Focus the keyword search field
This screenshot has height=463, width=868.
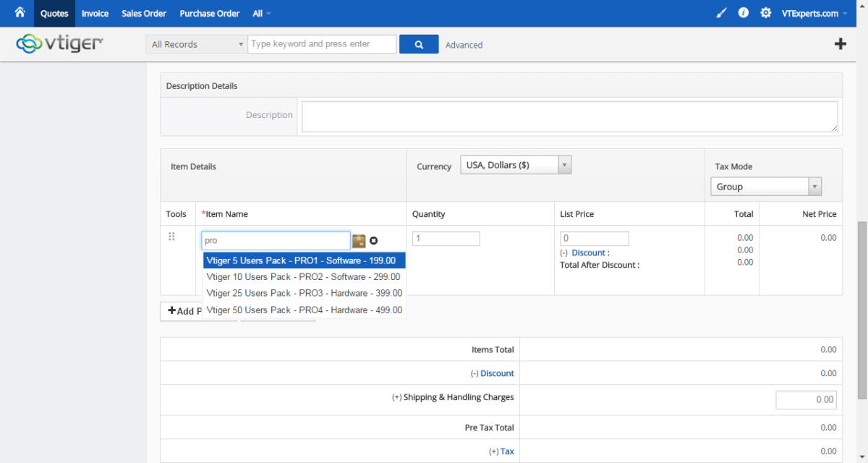[x=322, y=44]
